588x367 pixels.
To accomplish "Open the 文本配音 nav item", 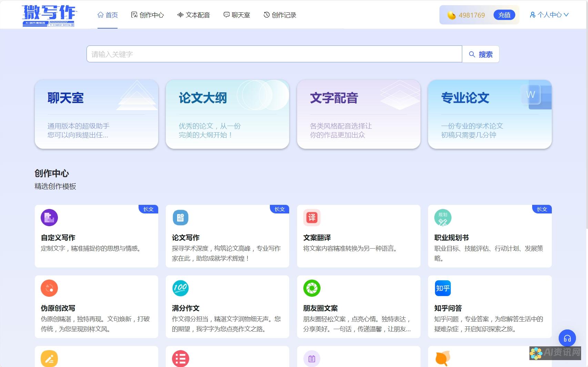I will (194, 15).
